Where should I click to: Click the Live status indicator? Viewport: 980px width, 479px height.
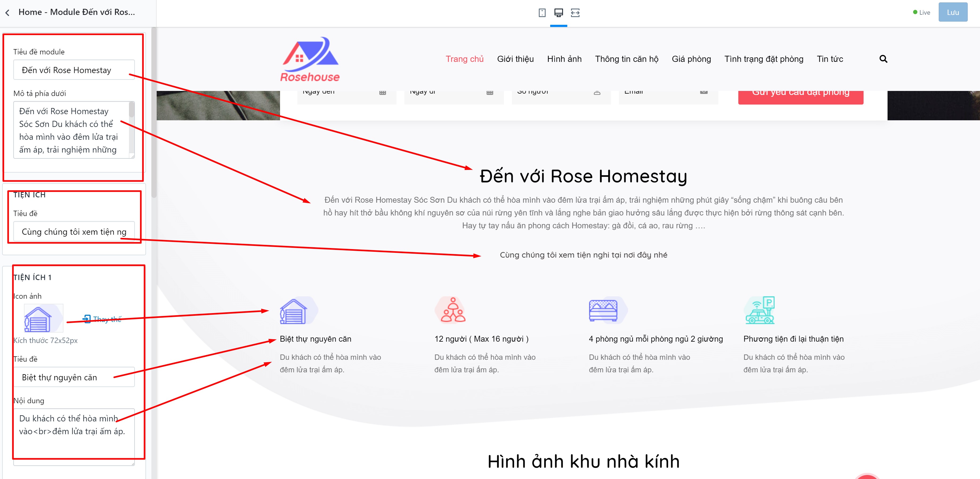pyautogui.click(x=921, y=13)
